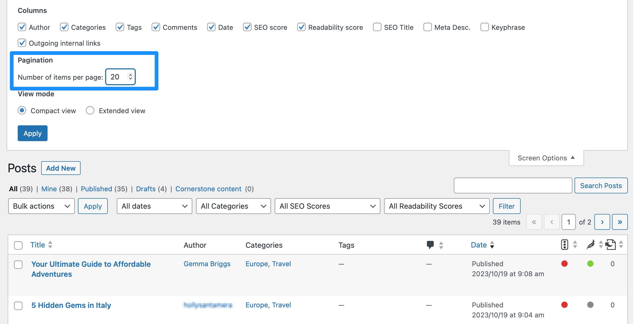The height and width of the screenshot is (324, 644).
Task: Uncheck the Author column checkbox
Action: pyautogui.click(x=22, y=27)
